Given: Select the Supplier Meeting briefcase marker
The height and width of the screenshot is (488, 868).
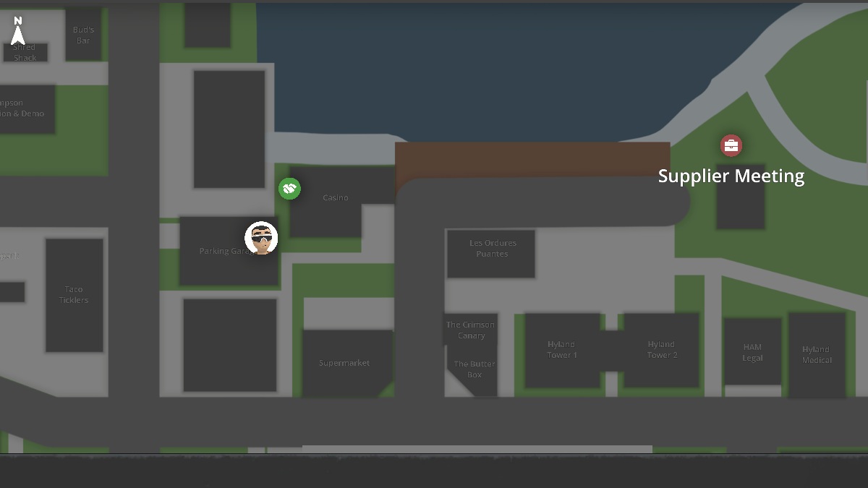Looking at the screenshot, I should point(731,145).
